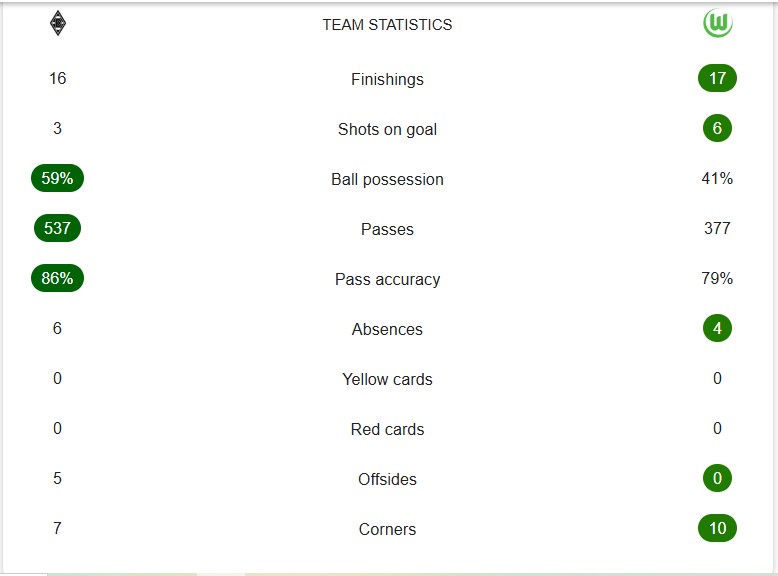Screen dimensions: 778x576
Task: Click the TEAM STATISTICS heading
Action: pyautogui.click(x=388, y=25)
